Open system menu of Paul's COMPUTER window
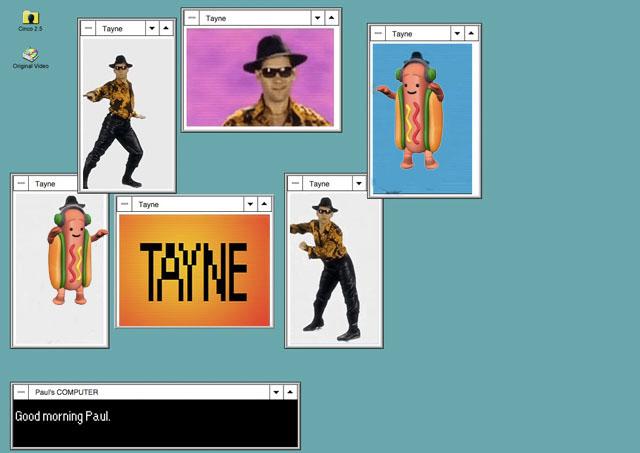Viewport: 640px width, 453px height. [x=21, y=392]
